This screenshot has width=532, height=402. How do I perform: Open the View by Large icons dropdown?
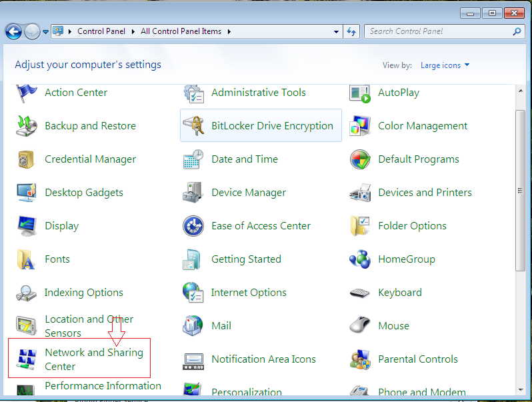point(445,65)
